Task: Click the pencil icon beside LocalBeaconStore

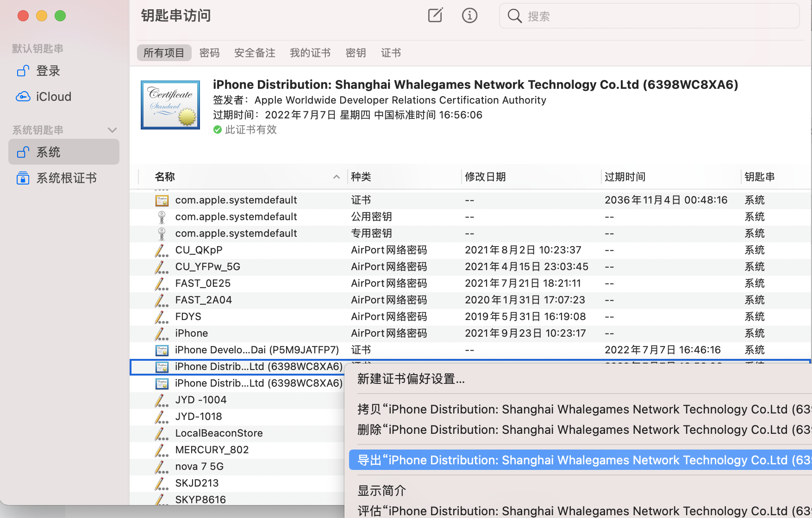Action: 161,433
